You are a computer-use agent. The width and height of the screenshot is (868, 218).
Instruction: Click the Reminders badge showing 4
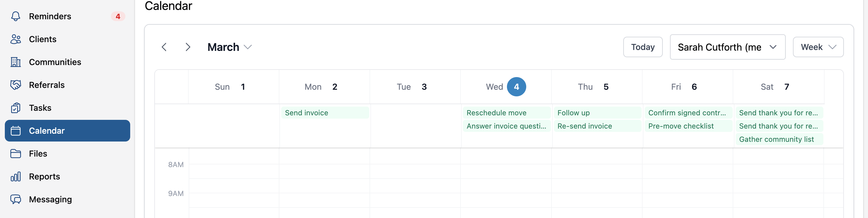118,16
